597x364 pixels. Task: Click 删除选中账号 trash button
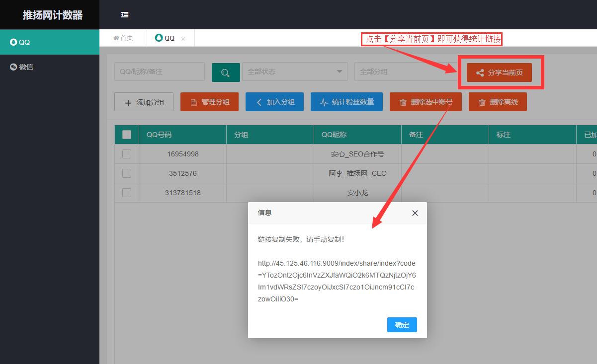click(425, 102)
